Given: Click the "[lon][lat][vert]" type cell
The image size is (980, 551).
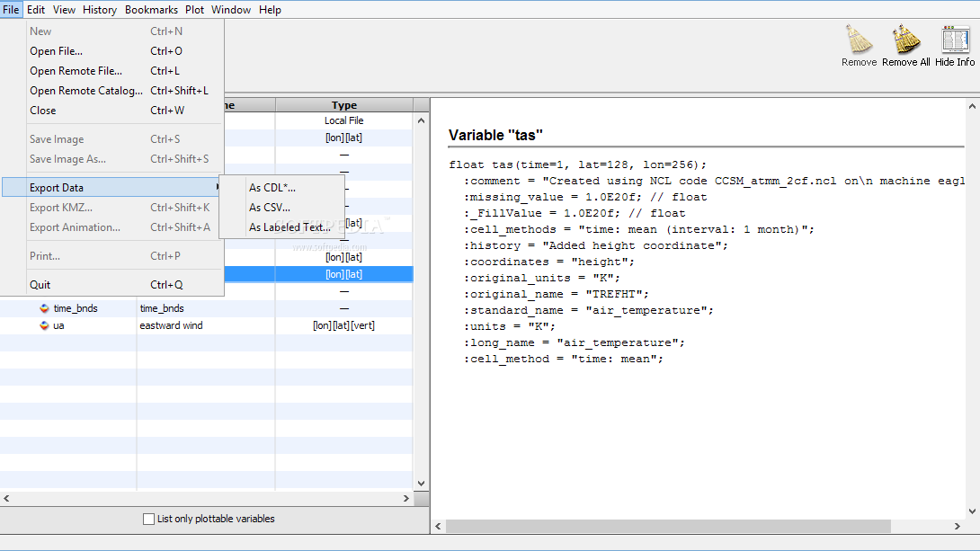Looking at the screenshot, I should (x=343, y=325).
